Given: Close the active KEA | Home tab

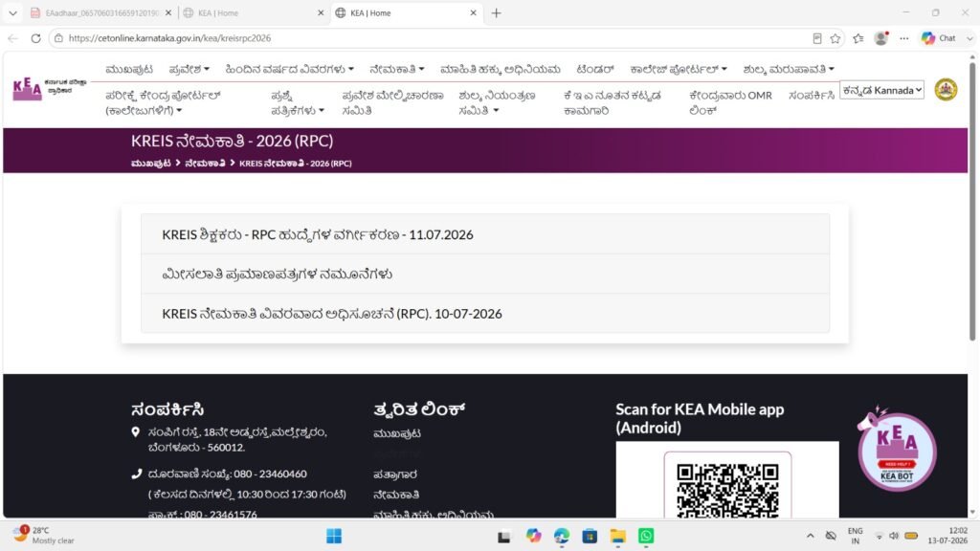Looking at the screenshot, I should click(473, 12).
